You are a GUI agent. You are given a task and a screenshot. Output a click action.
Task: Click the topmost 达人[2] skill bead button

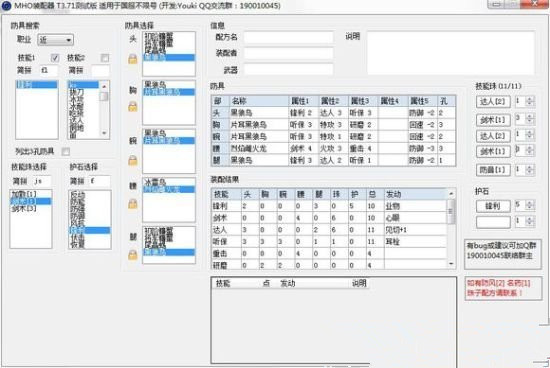pyautogui.click(x=493, y=102)
